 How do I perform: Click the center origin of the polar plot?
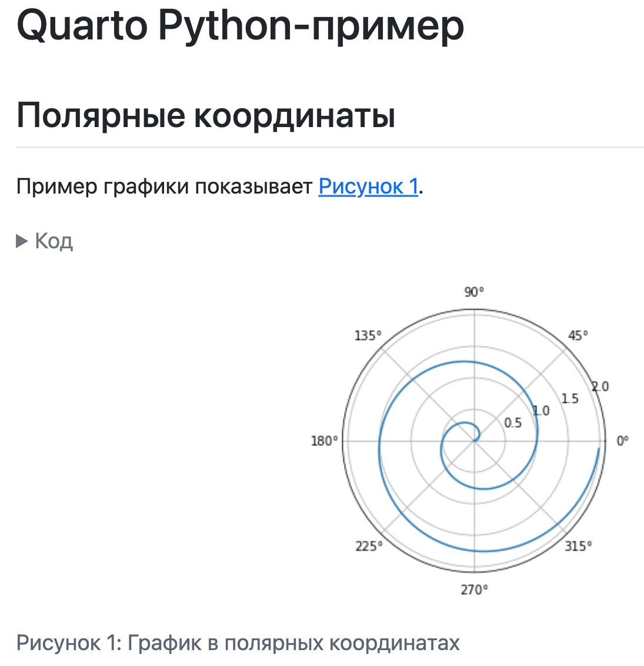pyautogui.click(x=474, y=441)
